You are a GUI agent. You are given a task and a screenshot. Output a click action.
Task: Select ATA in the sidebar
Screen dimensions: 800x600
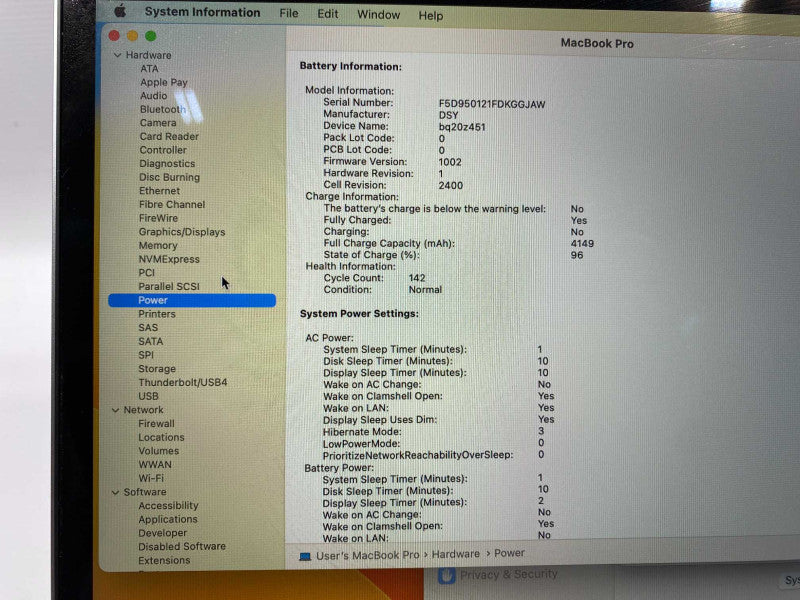tap(149, 69)
